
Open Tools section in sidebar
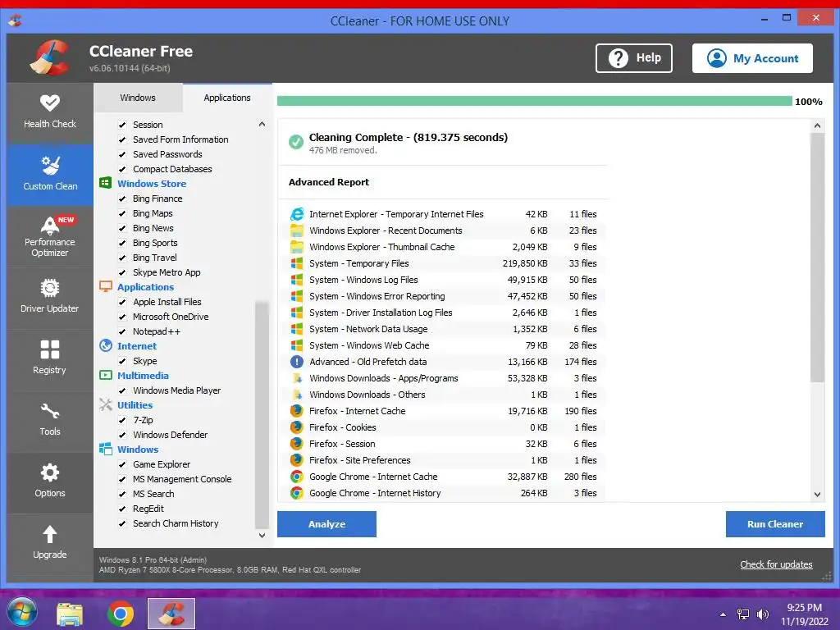(x=50, y=421)
